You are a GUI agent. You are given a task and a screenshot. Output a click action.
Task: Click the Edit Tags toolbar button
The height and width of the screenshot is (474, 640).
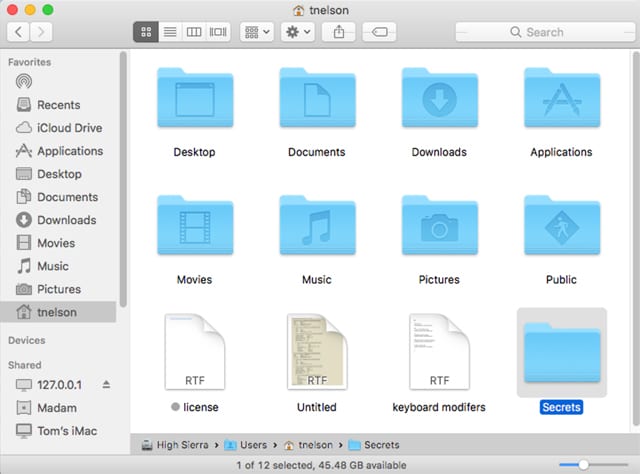click(379, 32)
